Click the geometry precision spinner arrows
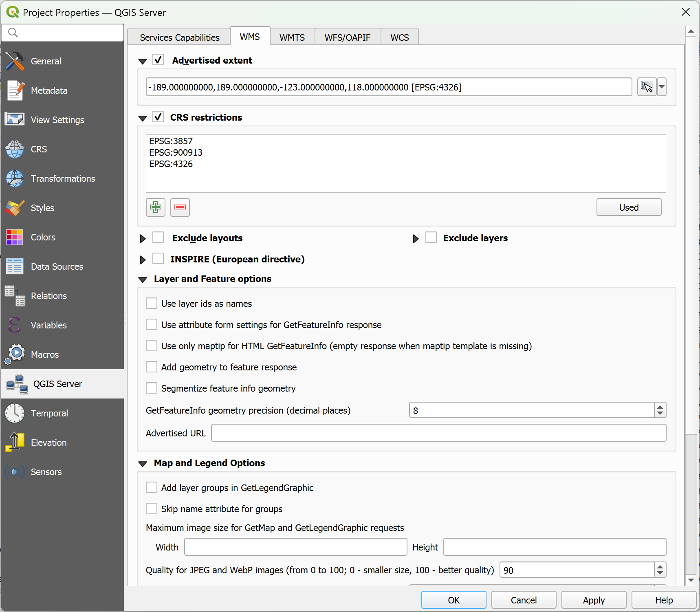The width and height of the screenshot is (700, 612). click(x=660, y=410)
